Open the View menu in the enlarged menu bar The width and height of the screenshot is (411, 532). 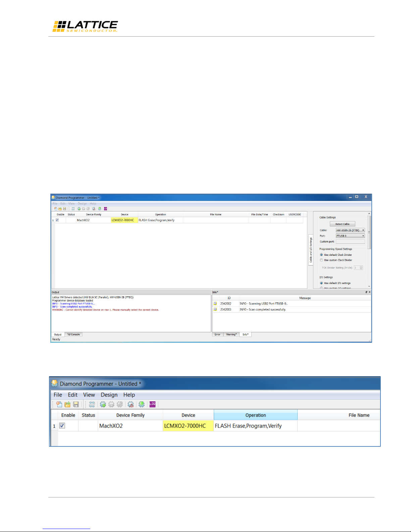[89, 395]
